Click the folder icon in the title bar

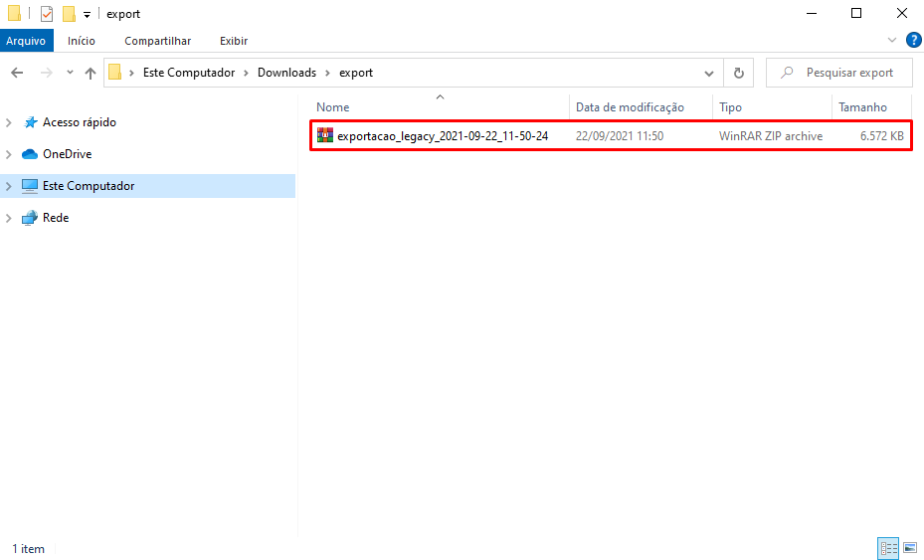pyautogui.click(x=14, y=13)
